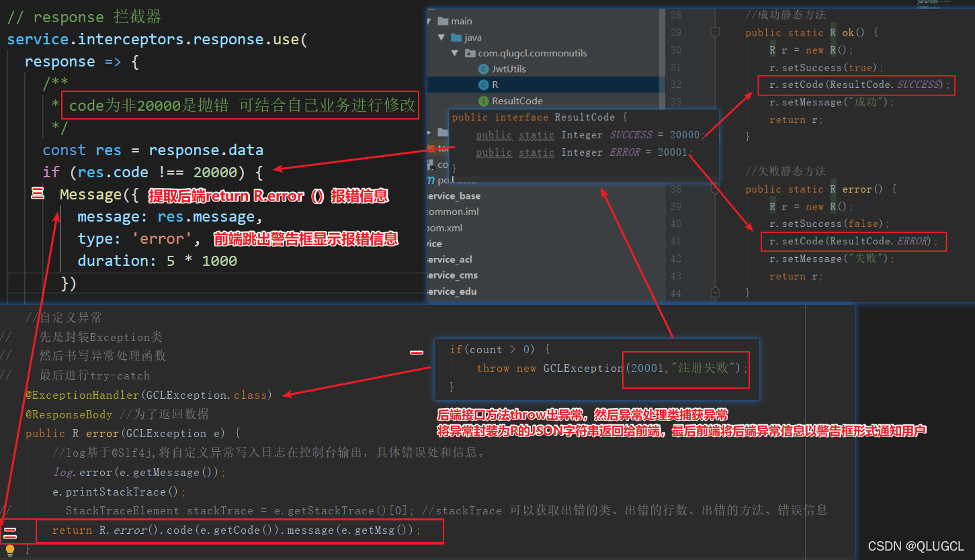Open the ResultCode interface icon

click(x=483, y=101)
